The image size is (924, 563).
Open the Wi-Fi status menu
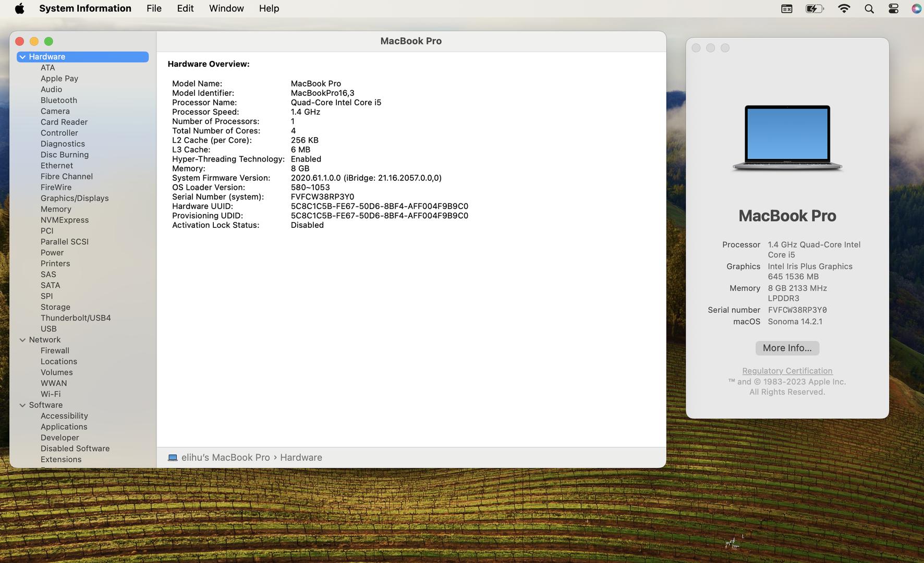tap(844, 8)
